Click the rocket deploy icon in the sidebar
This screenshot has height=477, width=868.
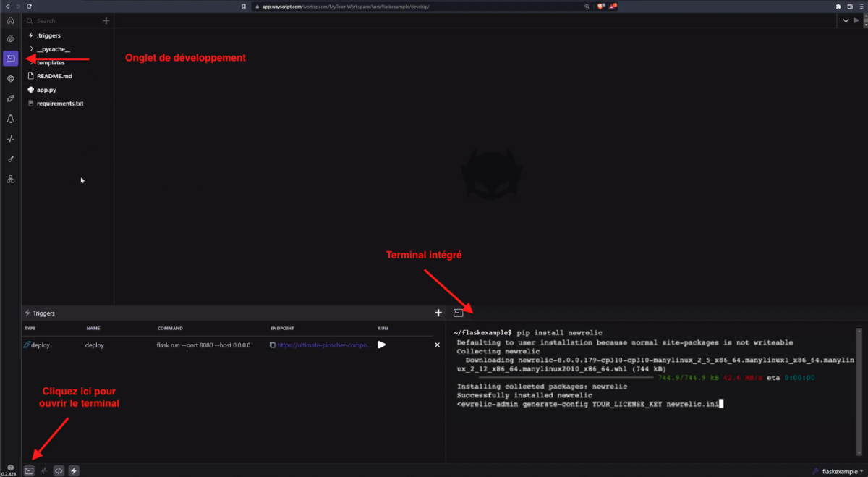coord(10,98)
